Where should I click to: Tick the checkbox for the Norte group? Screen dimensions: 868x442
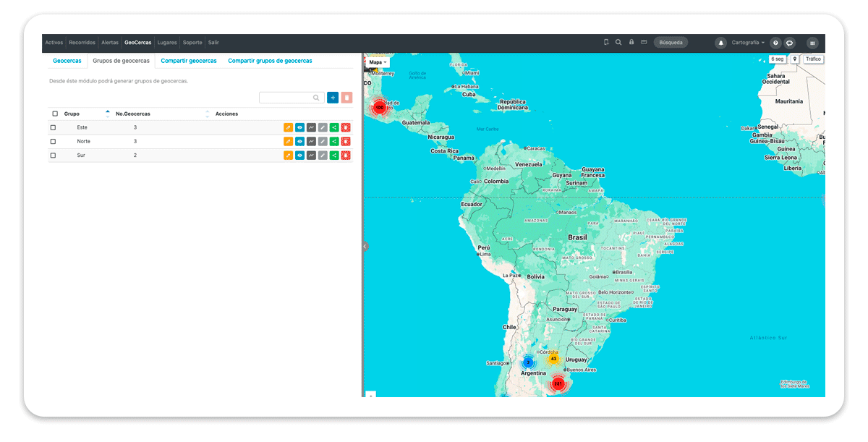(x=53, y=141)
